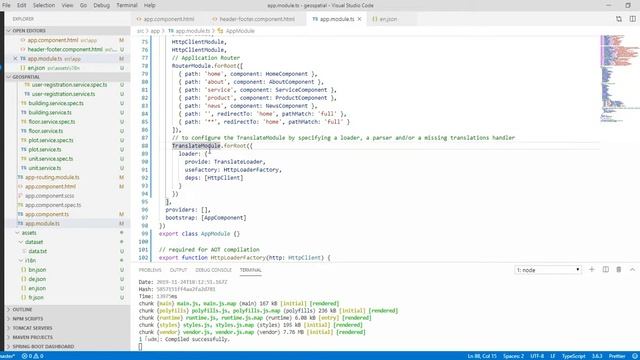Click the Prettier status bar item
640x360 pixels.
[617, 356]
